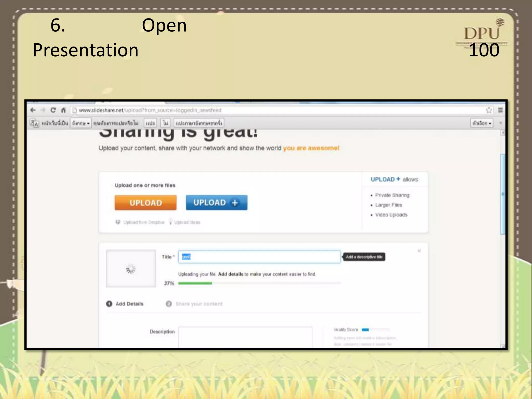532x399 pixels.
Task: Click the translate bar language icon
Action: point(34,123)
